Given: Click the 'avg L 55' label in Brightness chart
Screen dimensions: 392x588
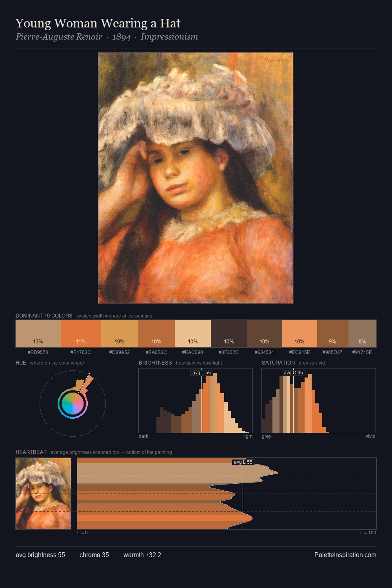Looking at the screenshot, I should pos(201,373).
